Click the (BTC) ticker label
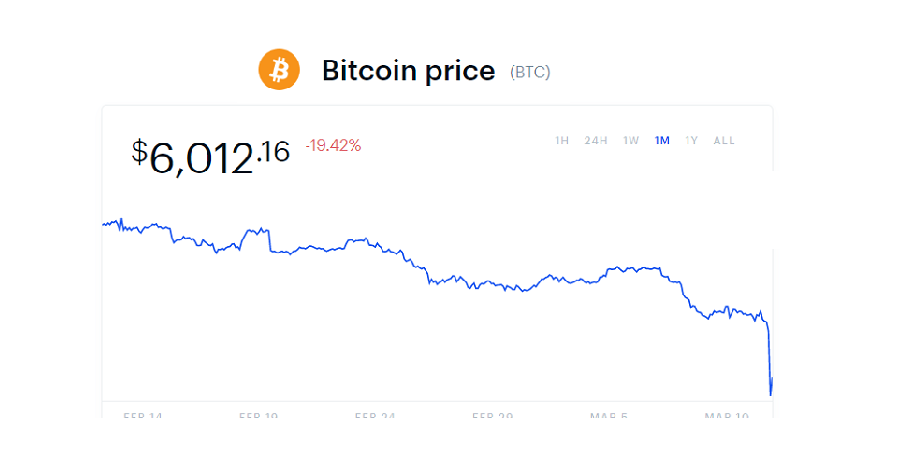 (530, 72)
